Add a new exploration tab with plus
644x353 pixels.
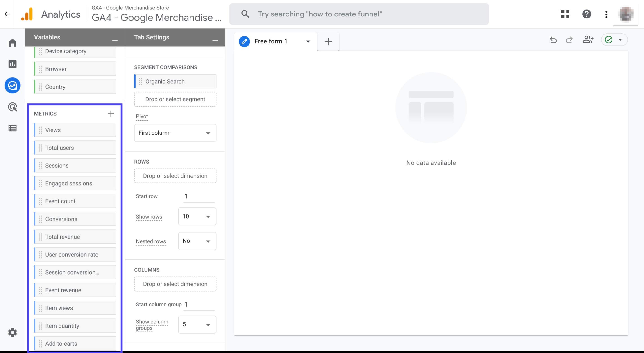pyautogui.click(x=328, y=41)
